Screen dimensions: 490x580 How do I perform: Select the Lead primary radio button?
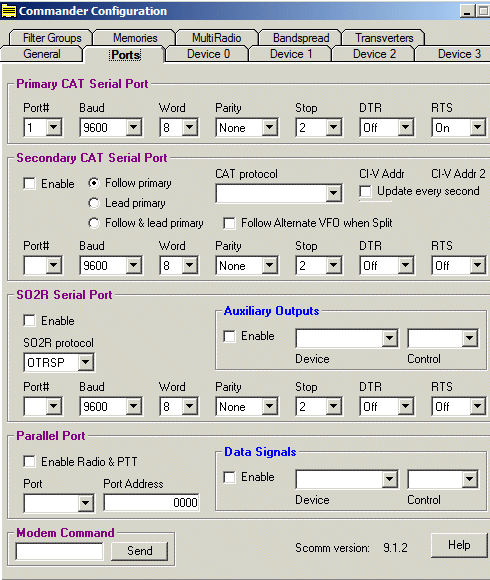(94, 203)
